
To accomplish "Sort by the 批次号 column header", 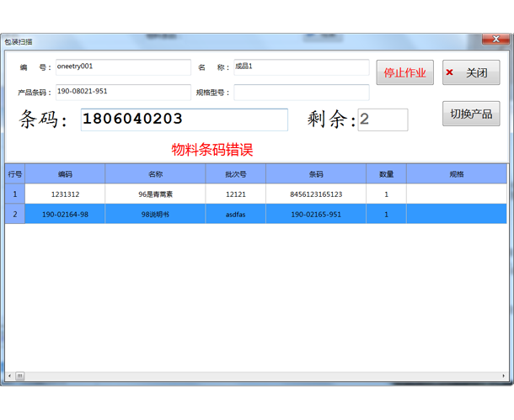I will pyautogui.click(x=236, y=174).
